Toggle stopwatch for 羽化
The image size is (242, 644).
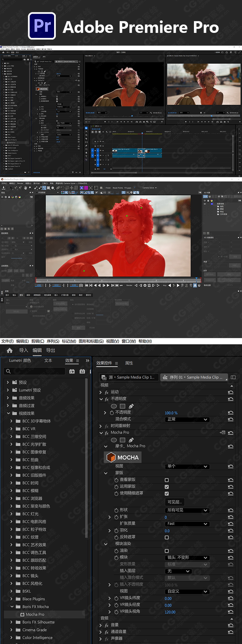coord(116,531)
